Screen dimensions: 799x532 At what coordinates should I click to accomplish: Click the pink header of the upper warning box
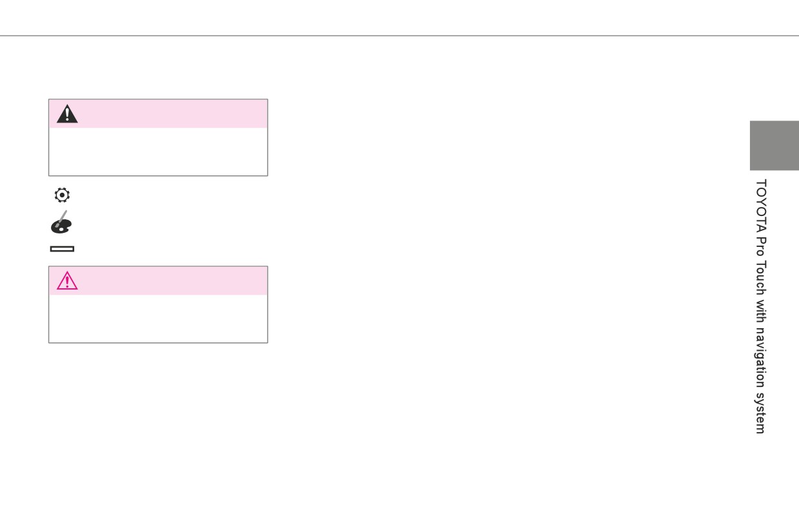158,113
